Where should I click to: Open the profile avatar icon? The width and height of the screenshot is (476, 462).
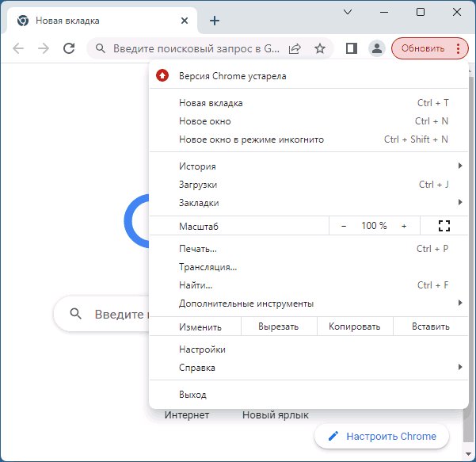(377, 48)
